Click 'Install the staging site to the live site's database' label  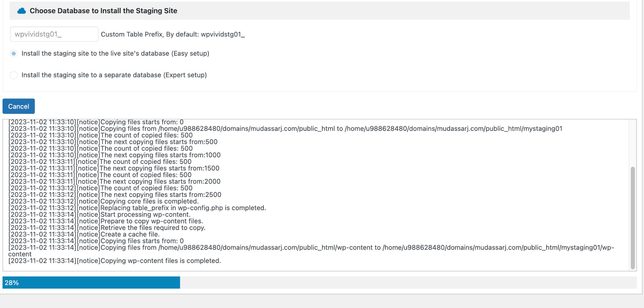(x=115, y=53)
